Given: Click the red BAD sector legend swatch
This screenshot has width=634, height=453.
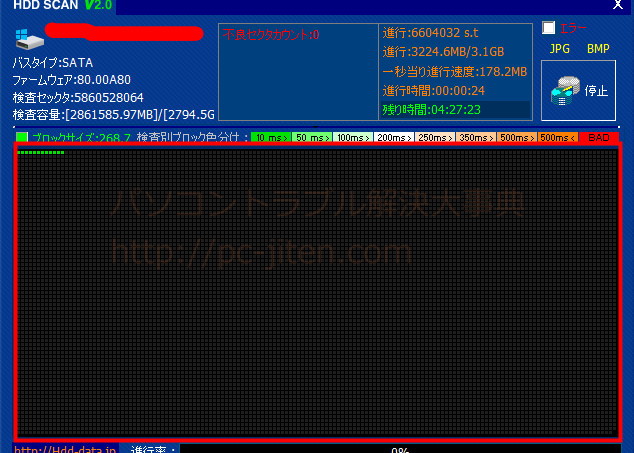Looking at the screenshot, I should pyautogui.click(x=599, y=137).
